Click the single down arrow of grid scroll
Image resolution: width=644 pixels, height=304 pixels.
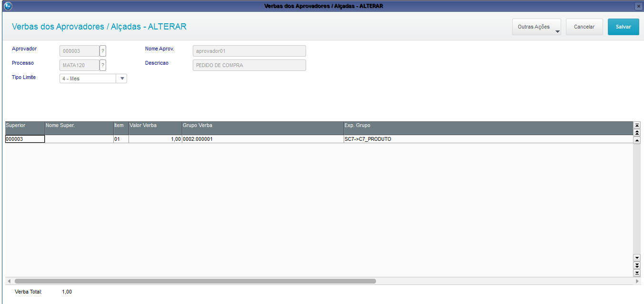637,257
